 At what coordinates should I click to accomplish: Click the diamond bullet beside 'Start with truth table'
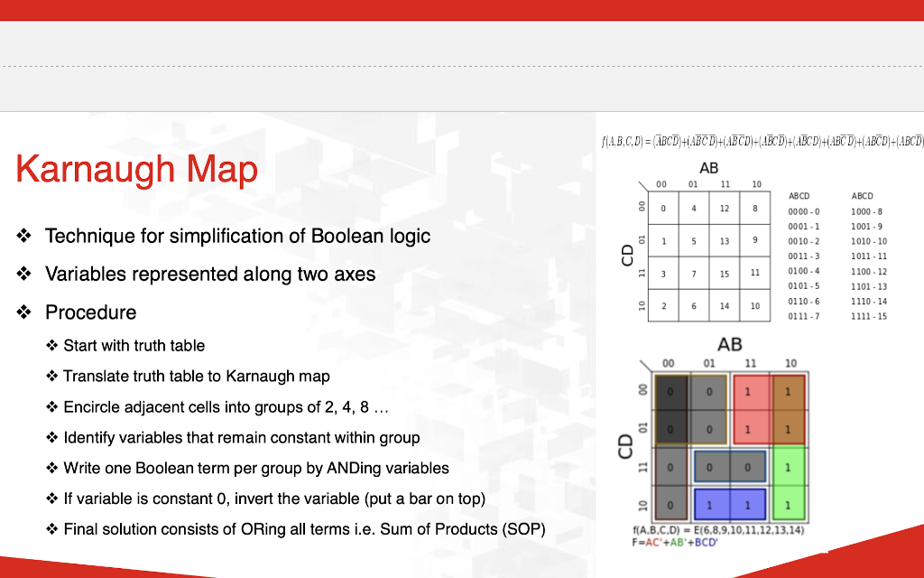point(51,346)
